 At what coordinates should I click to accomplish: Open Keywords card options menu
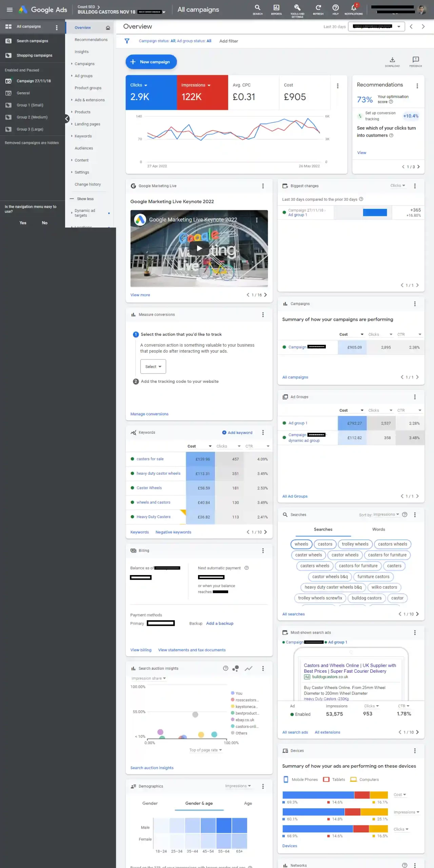click(x=263, y=433)
